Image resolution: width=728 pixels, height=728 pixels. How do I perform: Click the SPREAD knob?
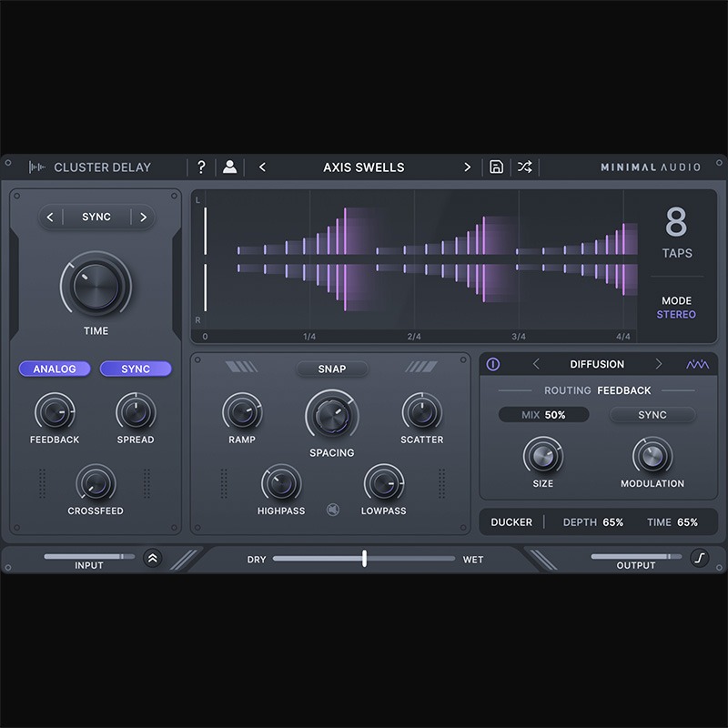(136, 412)
